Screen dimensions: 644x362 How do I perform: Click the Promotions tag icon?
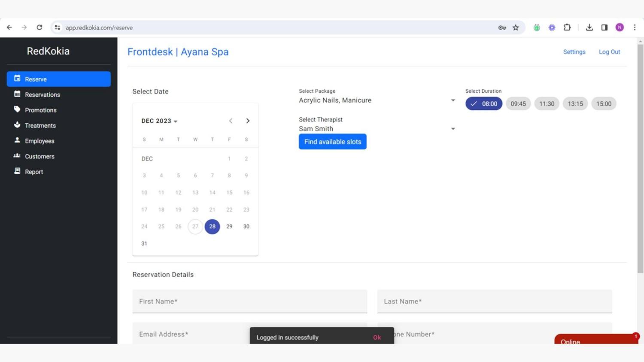coord(17,110)
